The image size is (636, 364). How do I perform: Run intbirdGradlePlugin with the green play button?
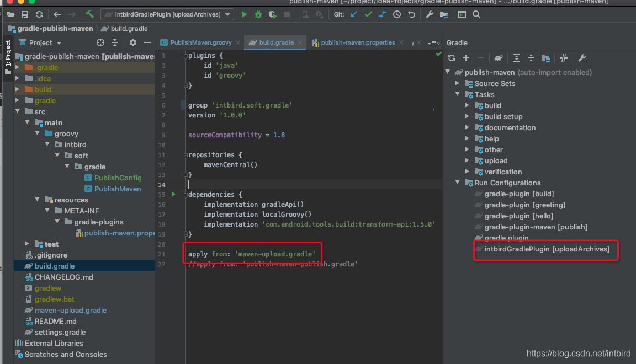(244, 14)
